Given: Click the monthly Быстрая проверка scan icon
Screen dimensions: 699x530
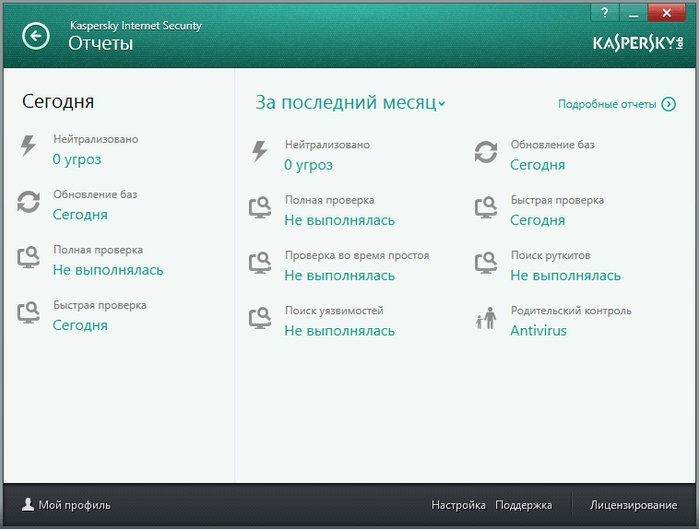Looking at the screenshot, I should coord(486,207).
